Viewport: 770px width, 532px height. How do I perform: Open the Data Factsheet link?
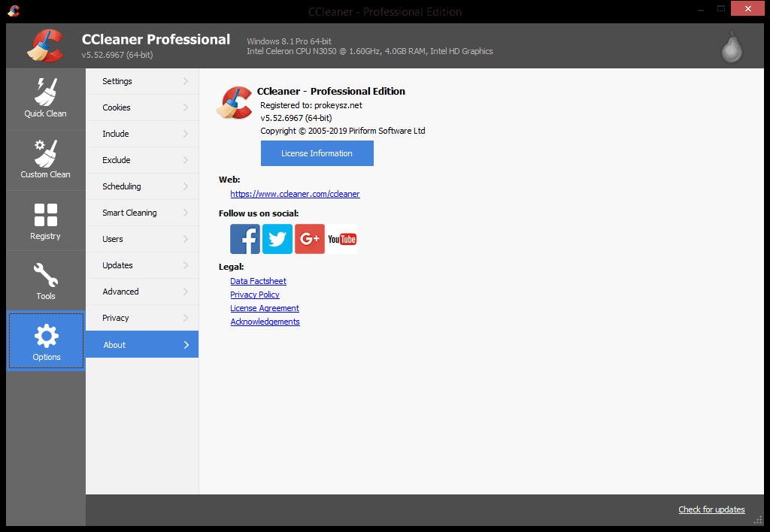(x=259, y=281)
